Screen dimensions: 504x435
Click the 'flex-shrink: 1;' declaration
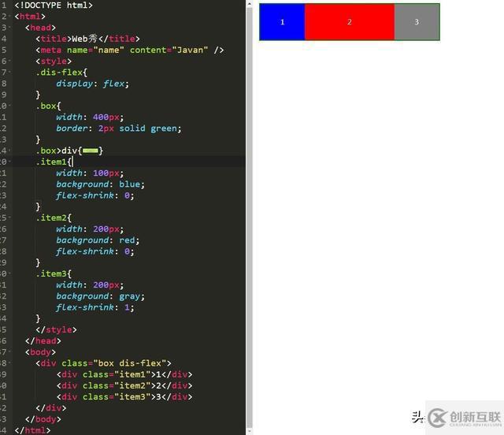tap(95, 307)
